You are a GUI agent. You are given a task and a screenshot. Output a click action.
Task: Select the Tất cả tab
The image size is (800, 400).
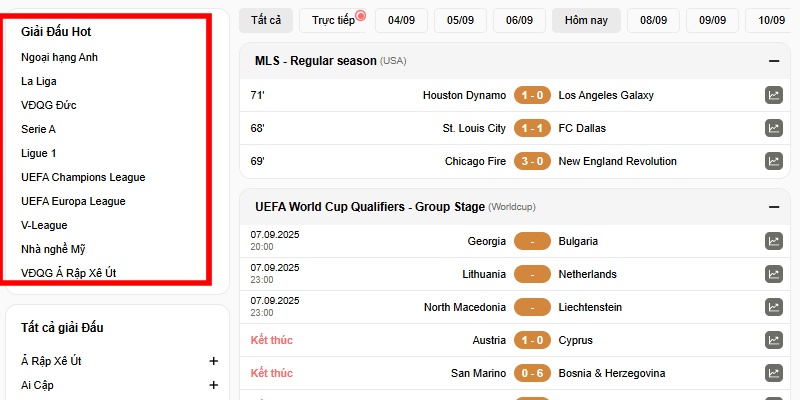(266, 20)
